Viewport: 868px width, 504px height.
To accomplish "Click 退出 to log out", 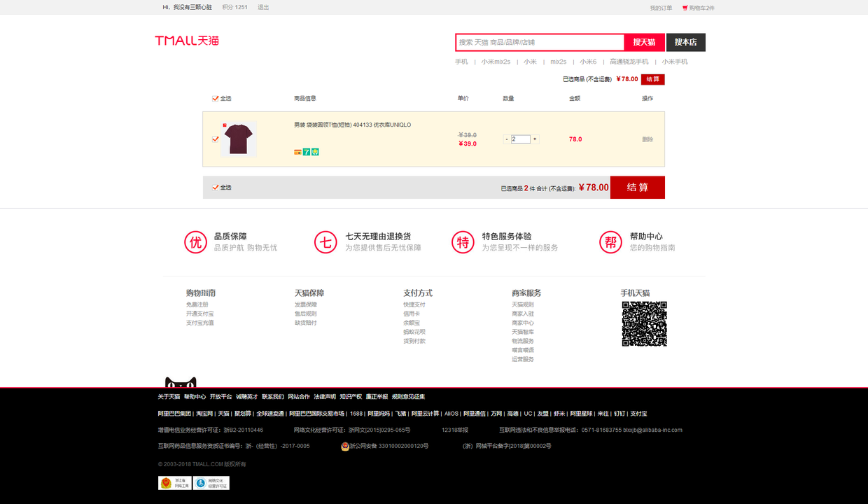I will click(x=263, y=8).
